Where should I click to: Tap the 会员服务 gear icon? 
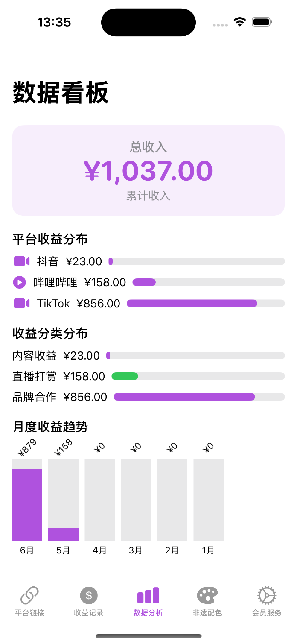click(x=267, y=595)
